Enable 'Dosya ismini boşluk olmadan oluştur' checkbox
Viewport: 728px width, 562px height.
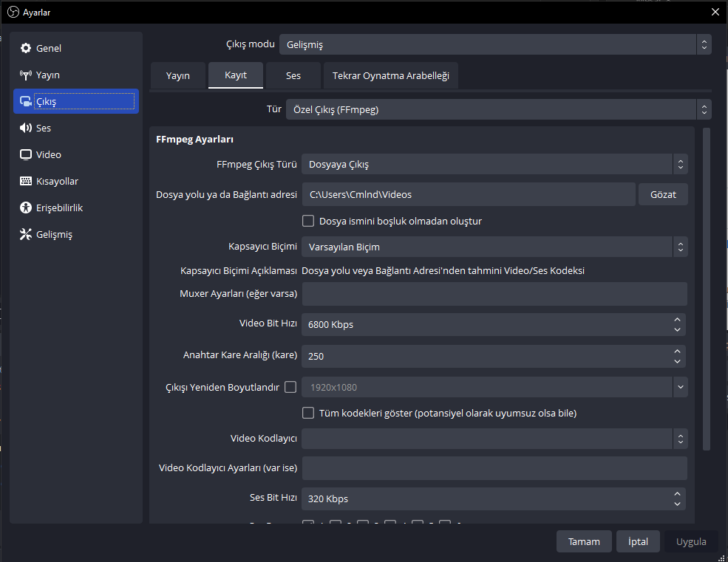click(309, 221)
